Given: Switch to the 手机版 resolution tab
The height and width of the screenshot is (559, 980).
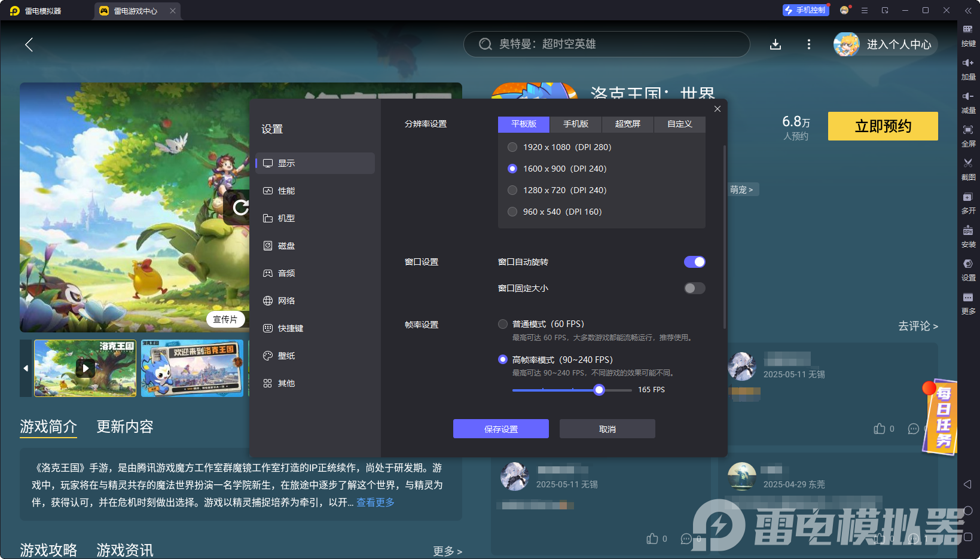Looking at the screenshot, I should tap(575, 124).
